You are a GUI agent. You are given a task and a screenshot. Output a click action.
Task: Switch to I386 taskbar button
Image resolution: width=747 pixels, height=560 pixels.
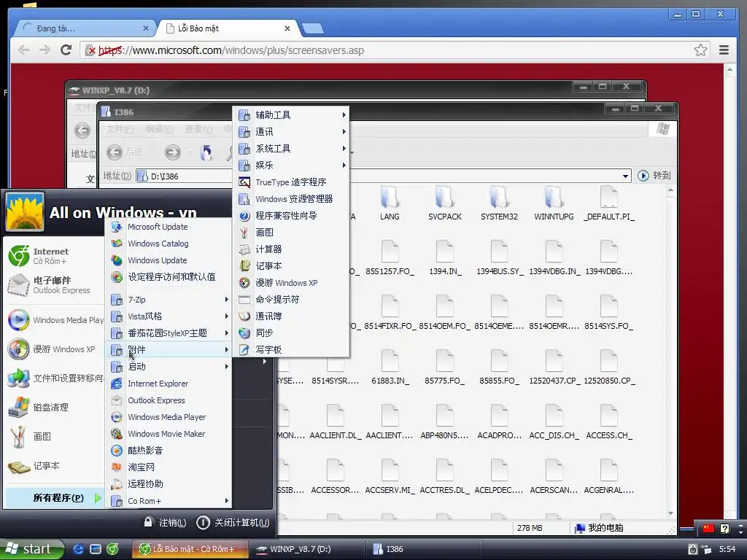pos(424,549)
